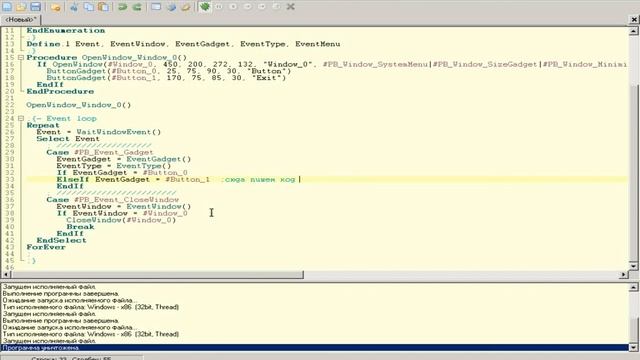This screenshot has height=360, width=640.
Task: Click the ButtonGadget line containing "Exit"
Action: (x=166, y=78)
